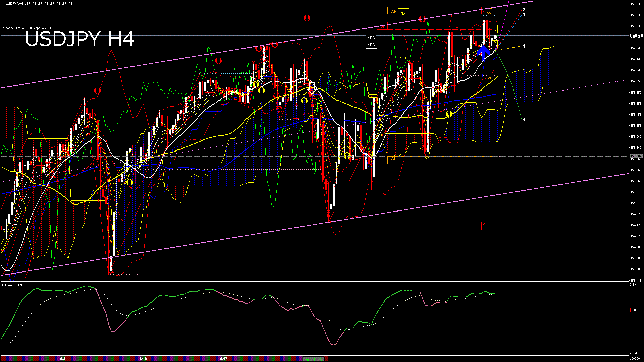Click 158.435 on the price scale
This screenshot has width=644, height=362.
coord(636,4)
